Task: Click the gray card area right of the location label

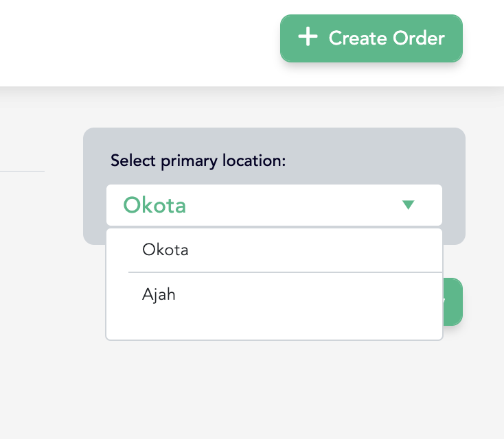Action: [x=371, y=161]
